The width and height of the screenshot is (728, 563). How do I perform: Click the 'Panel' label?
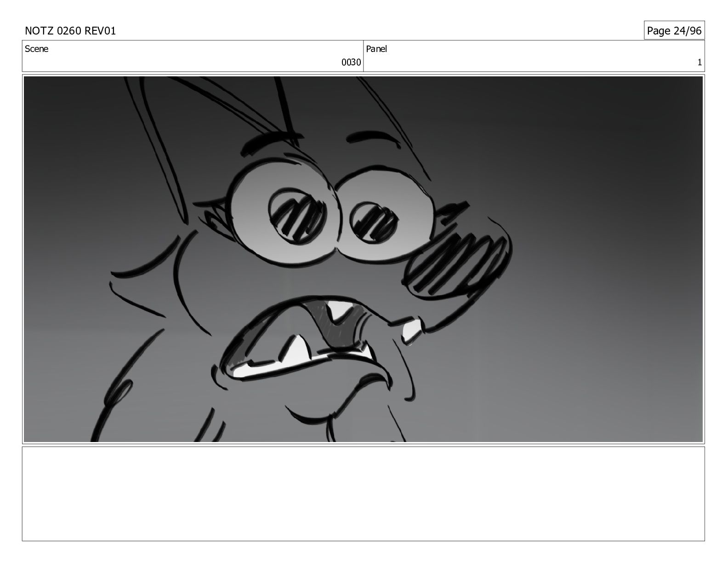click(x=376, y=49)
